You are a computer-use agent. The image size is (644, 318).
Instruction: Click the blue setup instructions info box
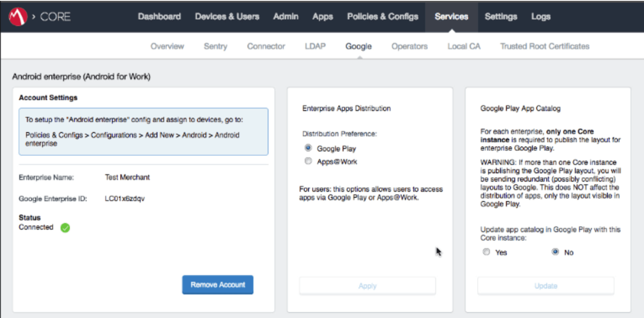[x=144, y=132]
